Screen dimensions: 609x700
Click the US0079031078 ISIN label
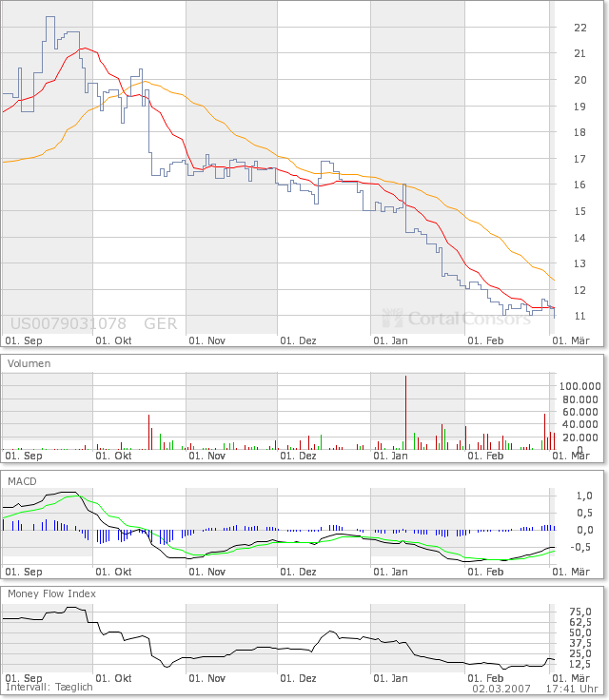click(x=68, y=323)
